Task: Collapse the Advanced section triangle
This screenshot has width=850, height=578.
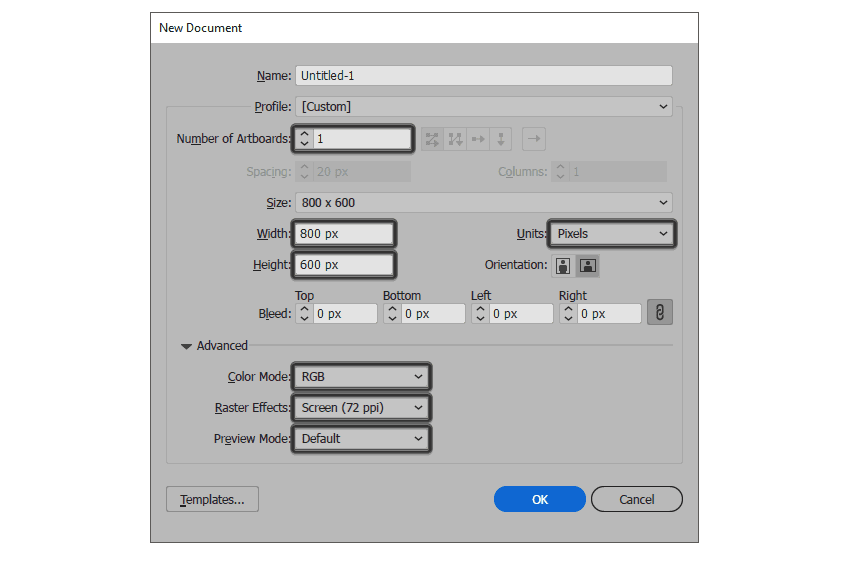Action: (x=186, y=346)
